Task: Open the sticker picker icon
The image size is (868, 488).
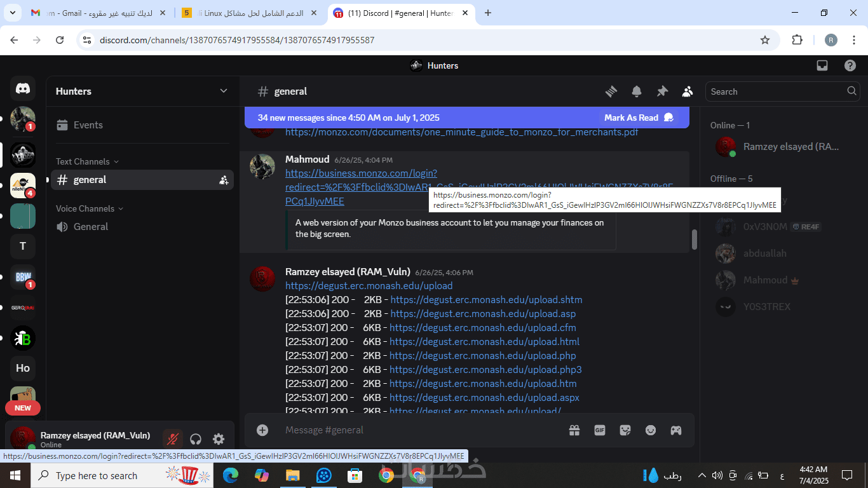Action: [625, 430]
